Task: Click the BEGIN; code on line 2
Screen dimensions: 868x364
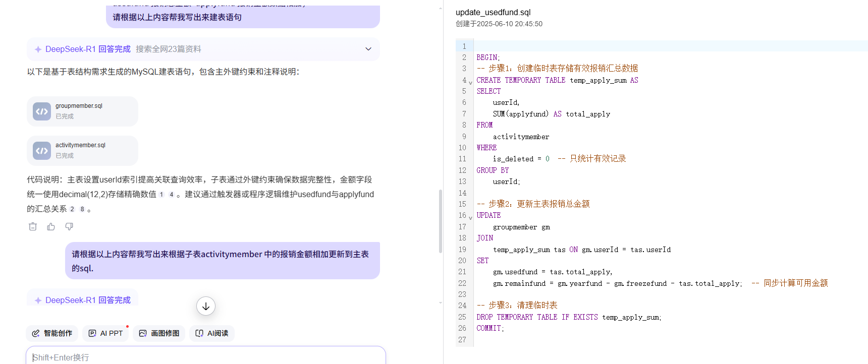Action: tap(488, 57)
